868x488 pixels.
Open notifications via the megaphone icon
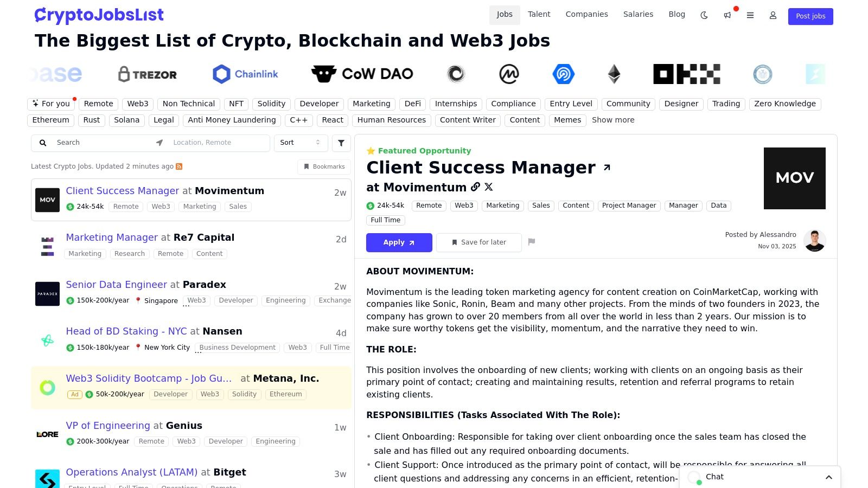[727, 16]
